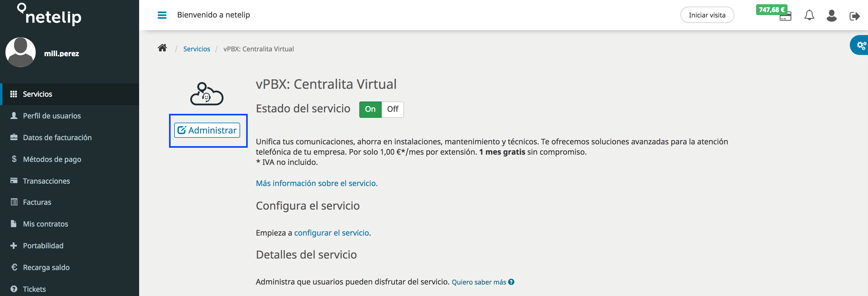
Task: Open the notifications bell
Action: coord(809,15)
